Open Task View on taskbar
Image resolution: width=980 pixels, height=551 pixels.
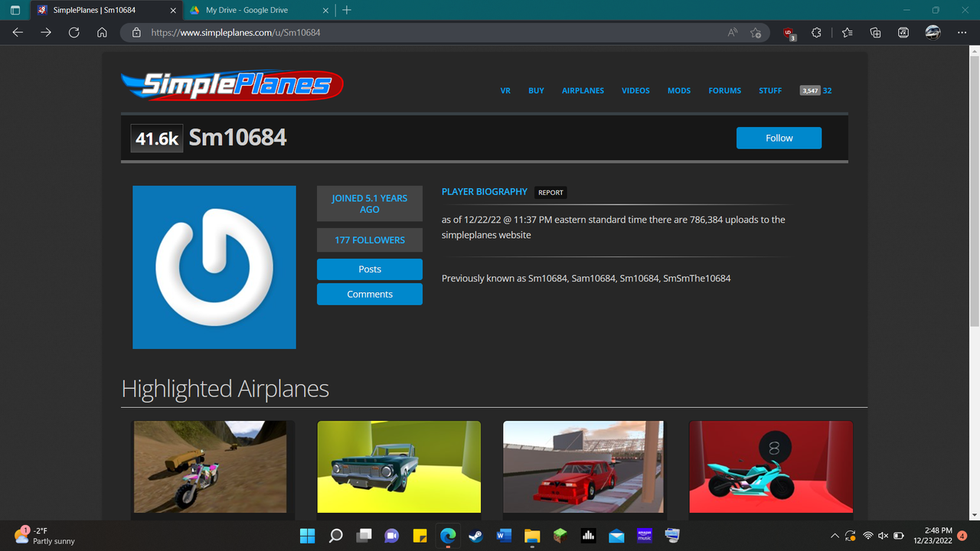364,536
